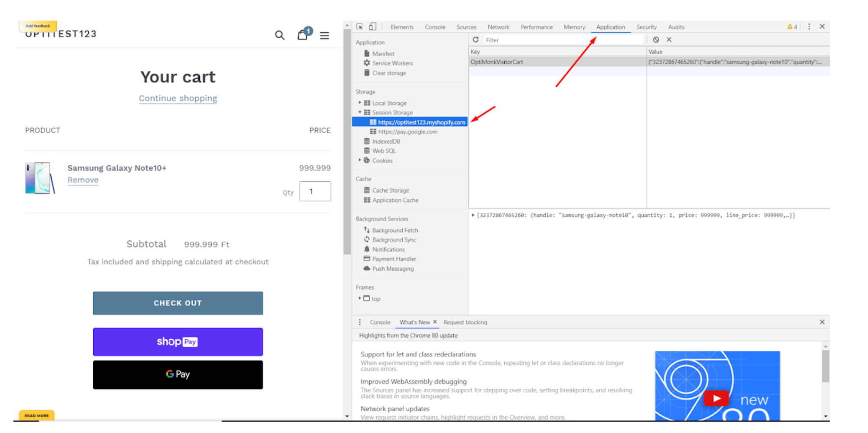Image resolution: width=868 pixels, height=433 pixels.
Task: Click the Shop Pay button
Action: coord(178,342)
